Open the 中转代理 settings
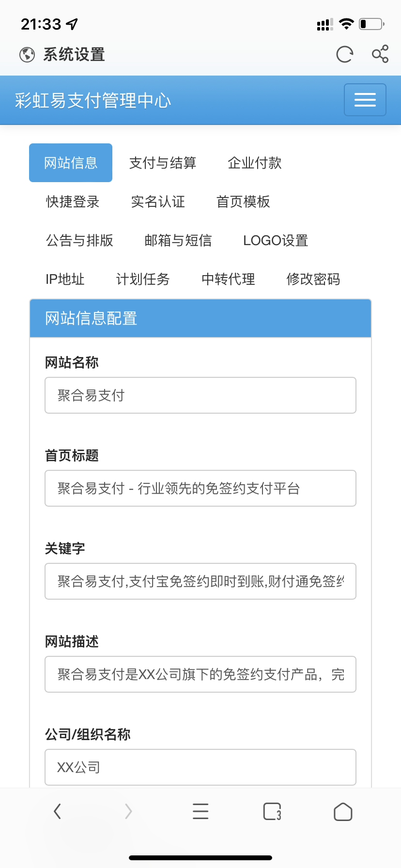Image resolution: width=401 pixels, height=868 pixels. 228,279
